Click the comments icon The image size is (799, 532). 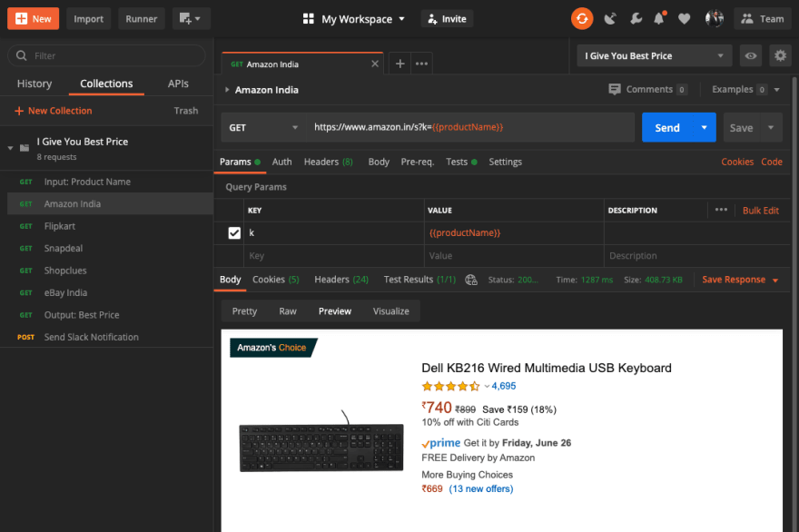coord(615,89)
